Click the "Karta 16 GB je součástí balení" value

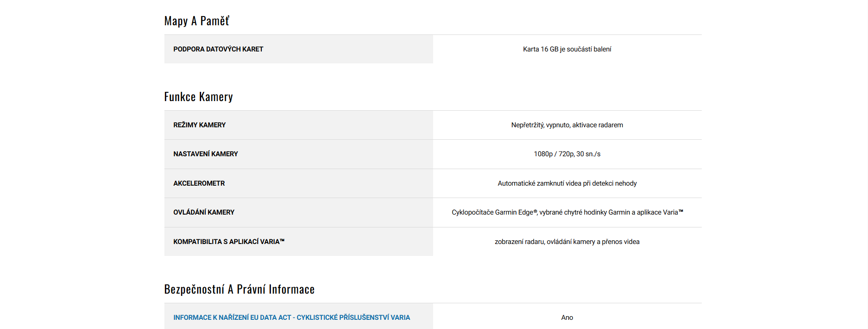[x=567, y=49]
